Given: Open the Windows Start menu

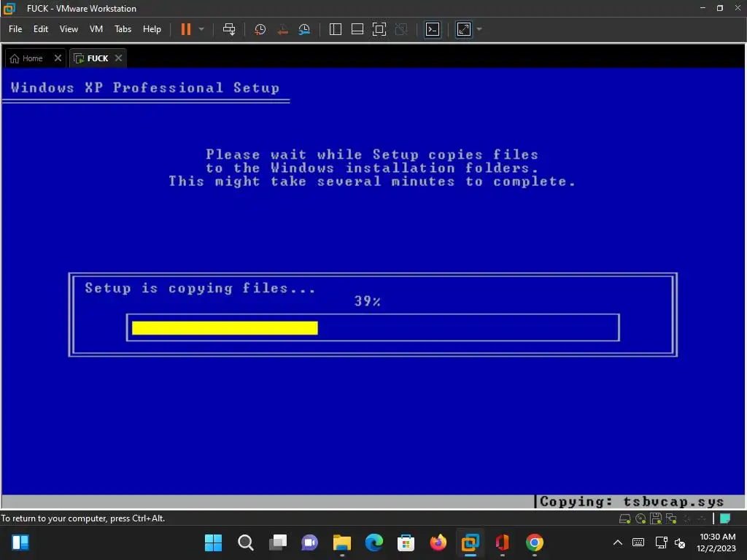Looking at the screenshot, I should [x=214, y=542].
